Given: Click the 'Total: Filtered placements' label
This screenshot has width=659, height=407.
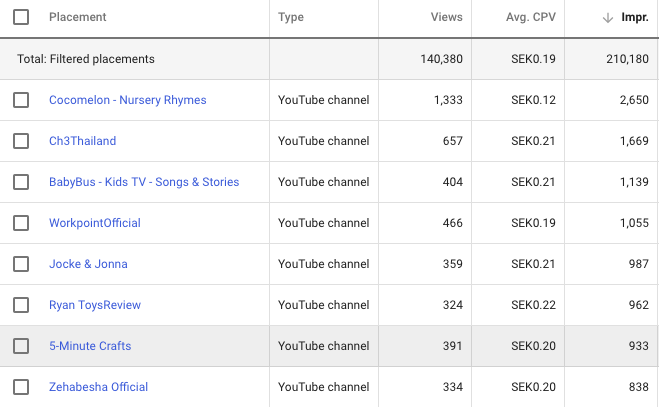Looking at the screenshot, I should point(86,59).
